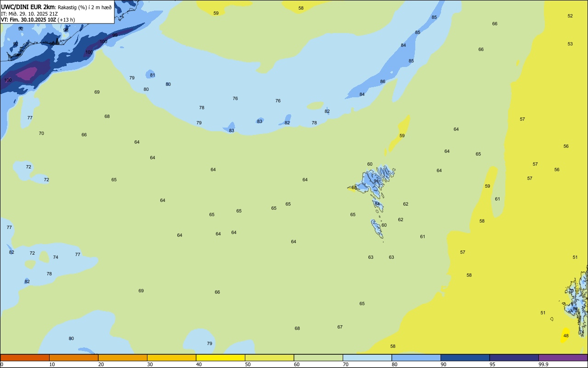Click the '70' humidity value
The width and height of the screenshot is (588, 368).
tap(41, 134)
